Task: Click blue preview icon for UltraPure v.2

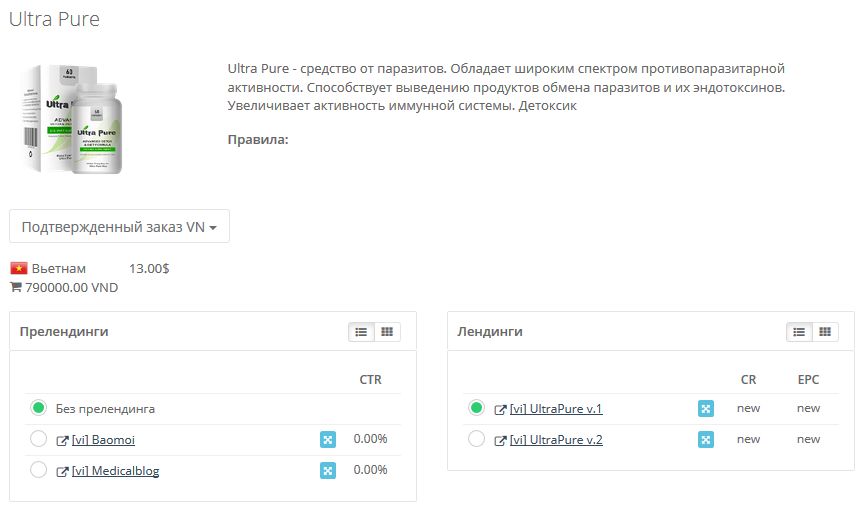Action: (706, 439)
